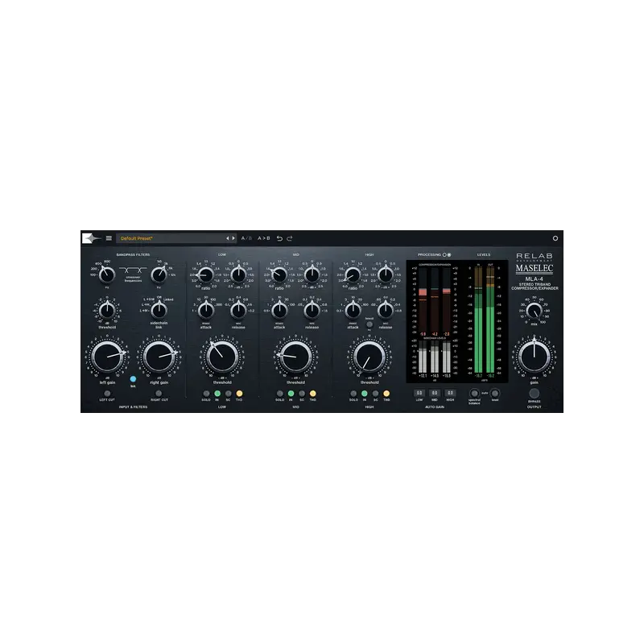
Task: Solo the LOW band
Action: 206,394
